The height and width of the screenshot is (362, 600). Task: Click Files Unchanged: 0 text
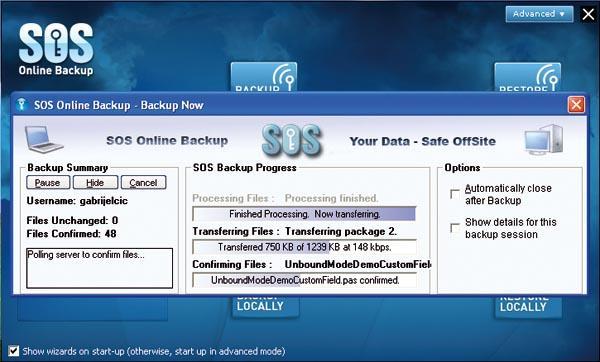coord(72,221)
